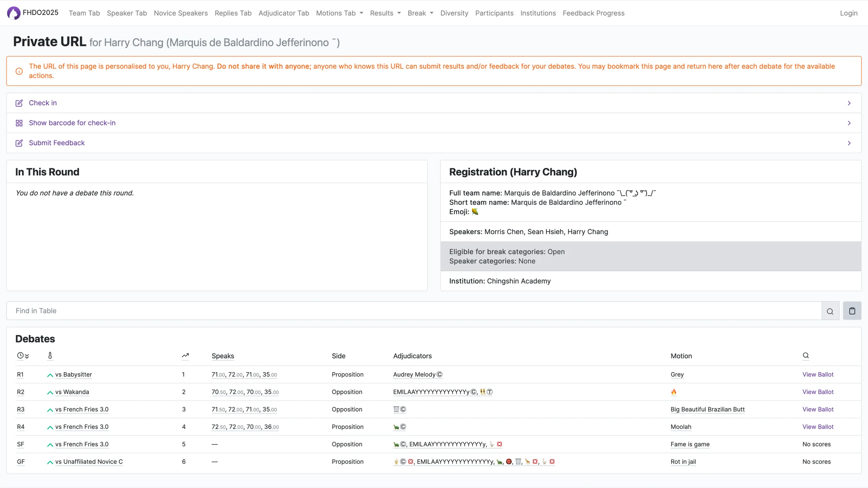This screenshot has width=868, height=488.
Task: Expand Submit Feedback row chevron
Action: (x=849, y=143)
